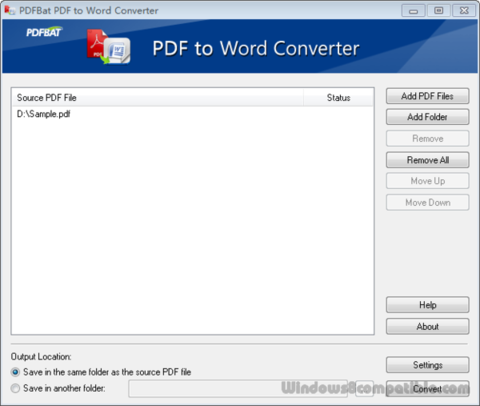Select 'Save in another folder' radio option
The width and height of the screenshot is (480, 406).
(15, 388)
